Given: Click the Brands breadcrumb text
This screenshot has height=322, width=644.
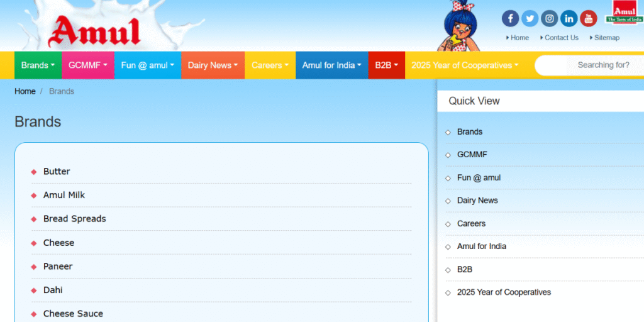Looking at the screenshot, I should [x=62, y=91].
